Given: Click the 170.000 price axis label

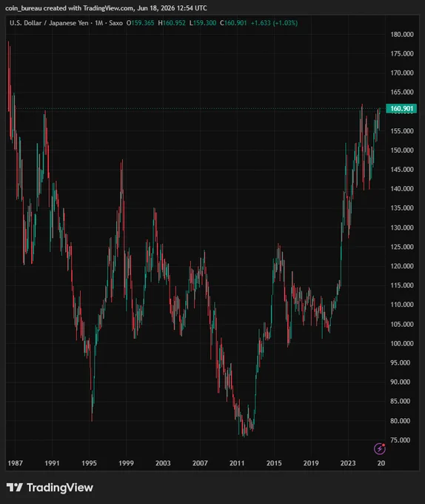Looking at the screenshot, I should pos(402,73).
